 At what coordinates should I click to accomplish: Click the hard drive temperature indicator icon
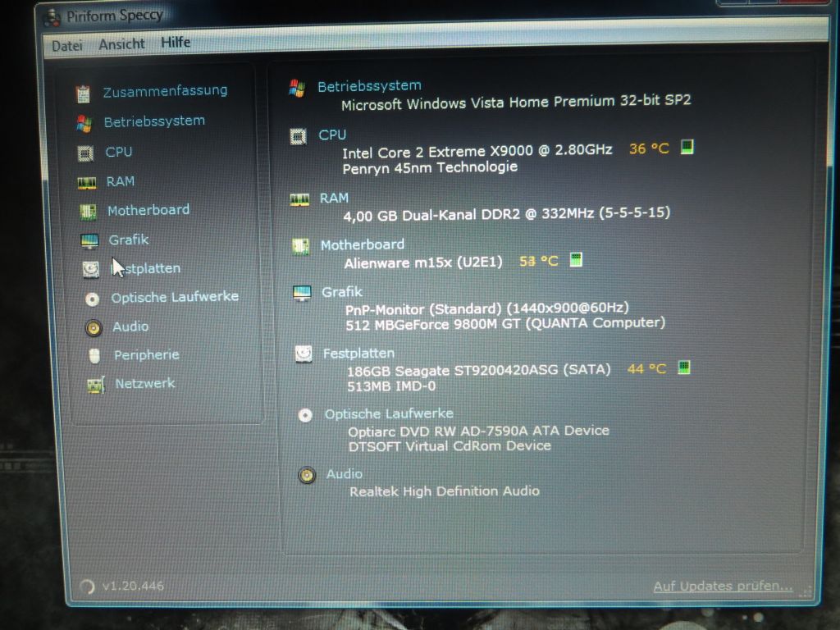coord(683,367)
